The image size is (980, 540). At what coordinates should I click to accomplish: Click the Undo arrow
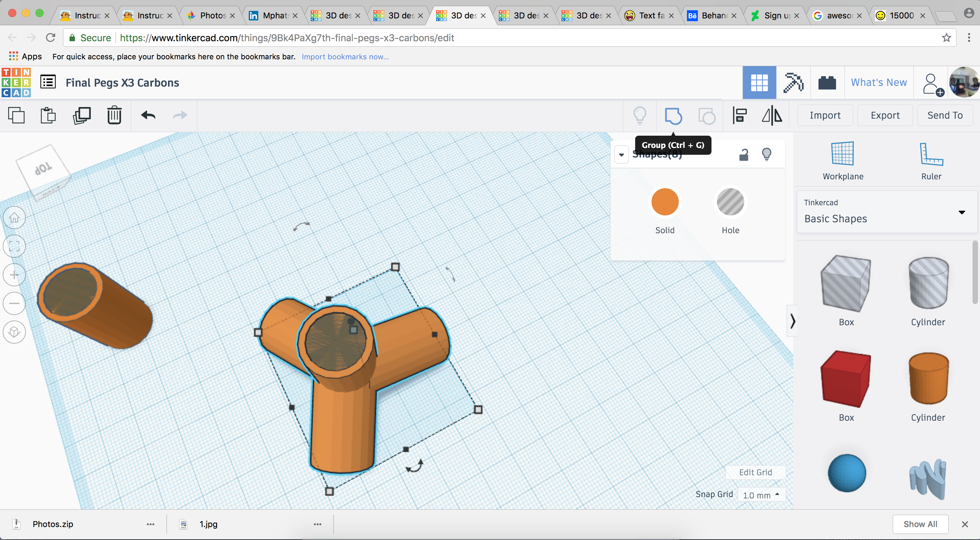(x=148, y=115)
